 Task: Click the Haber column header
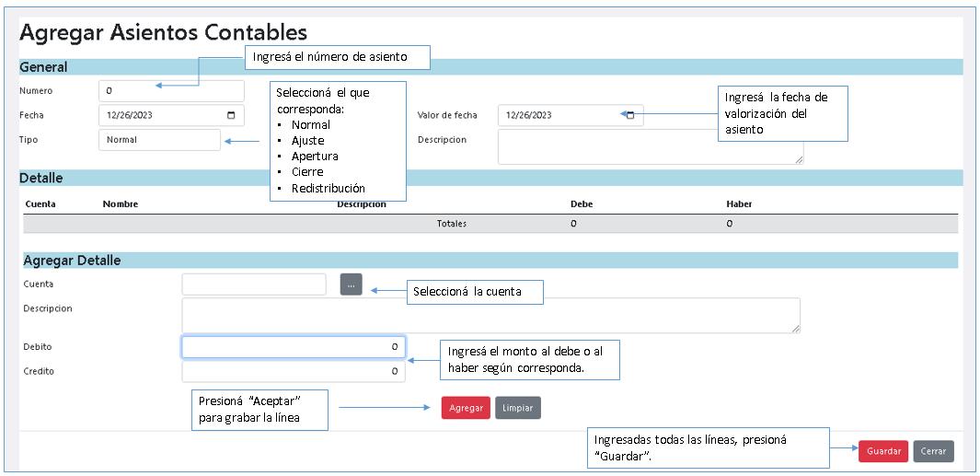pos(738,203)
